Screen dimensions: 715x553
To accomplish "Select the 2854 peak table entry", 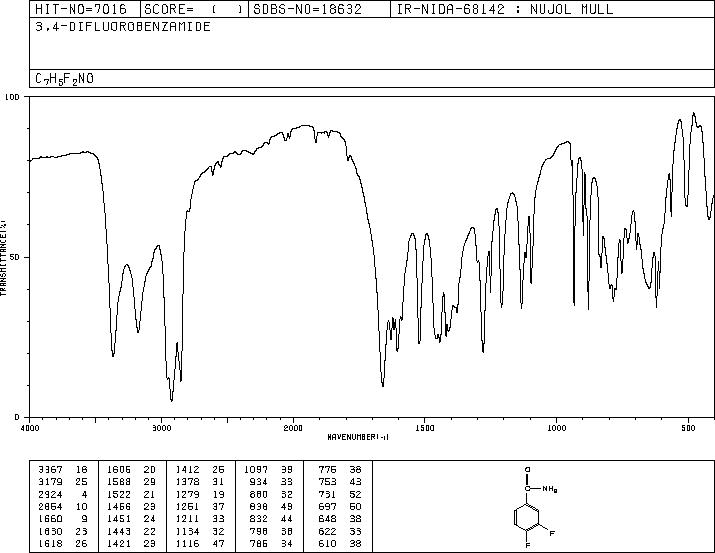I will [x=63, y=506].
